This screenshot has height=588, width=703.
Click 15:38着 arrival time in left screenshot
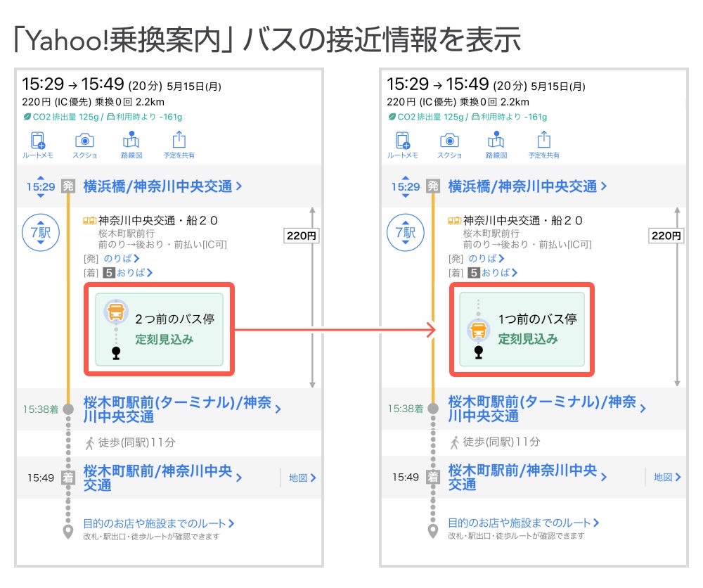pyautogui.click(x=41, y=409)
